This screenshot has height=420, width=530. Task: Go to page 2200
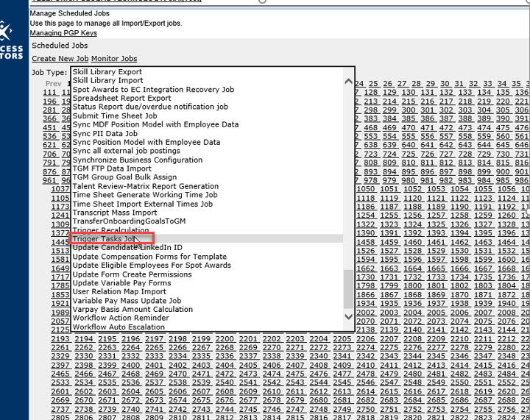tap(225, 339)
